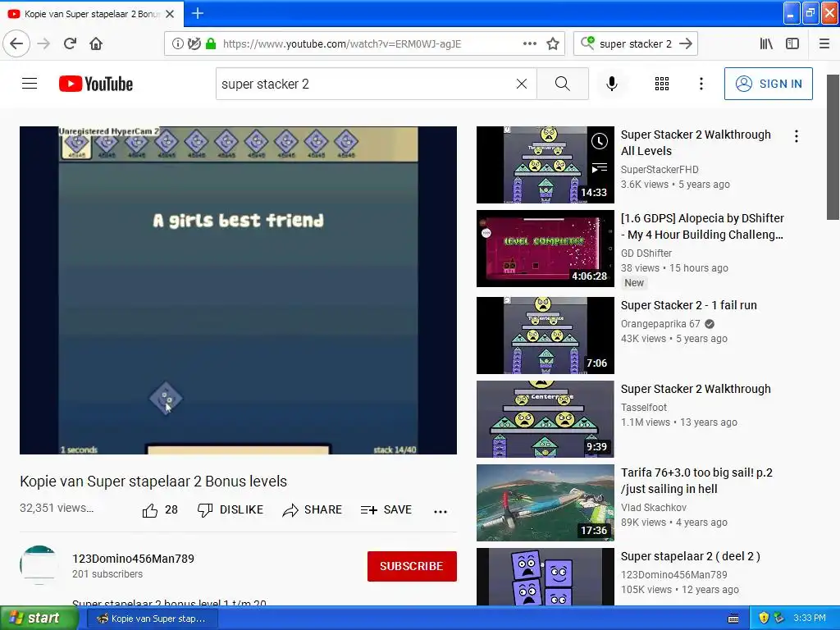Click the red SUBSCRIBE button
Screen dimensions: 840x630
(412, 566)
